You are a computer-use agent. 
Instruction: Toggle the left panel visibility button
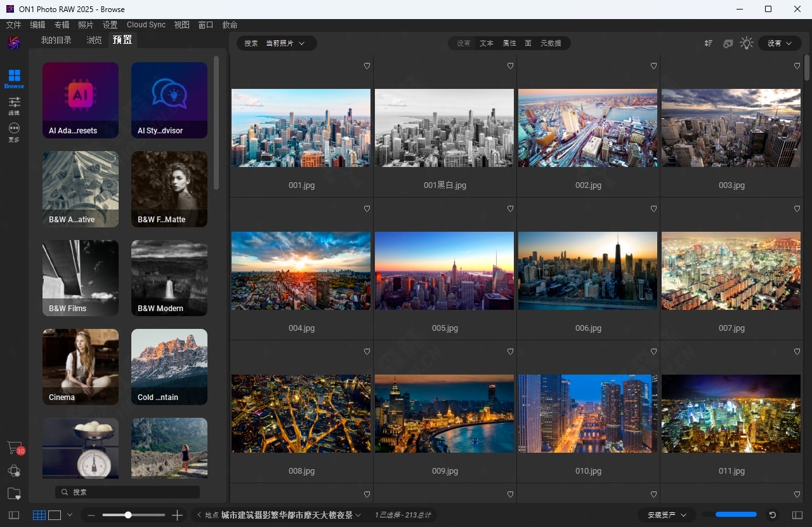(x=14, y=515)
